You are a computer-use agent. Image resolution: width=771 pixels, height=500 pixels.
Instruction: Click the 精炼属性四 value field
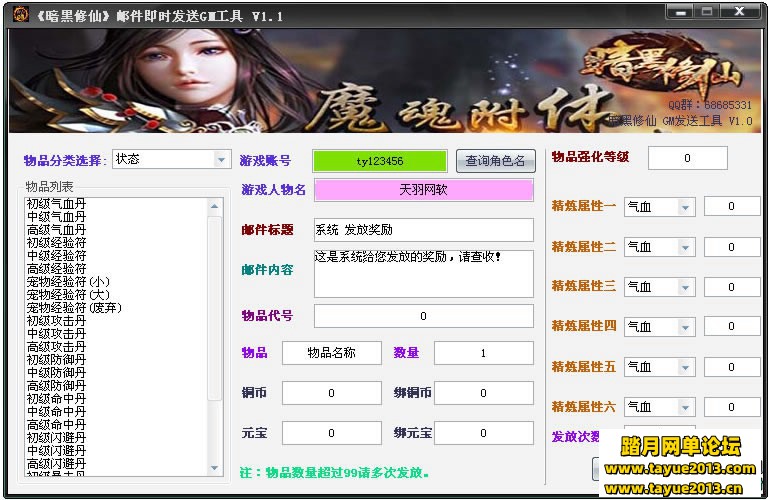pyautogui.click(x=732, y=326)
